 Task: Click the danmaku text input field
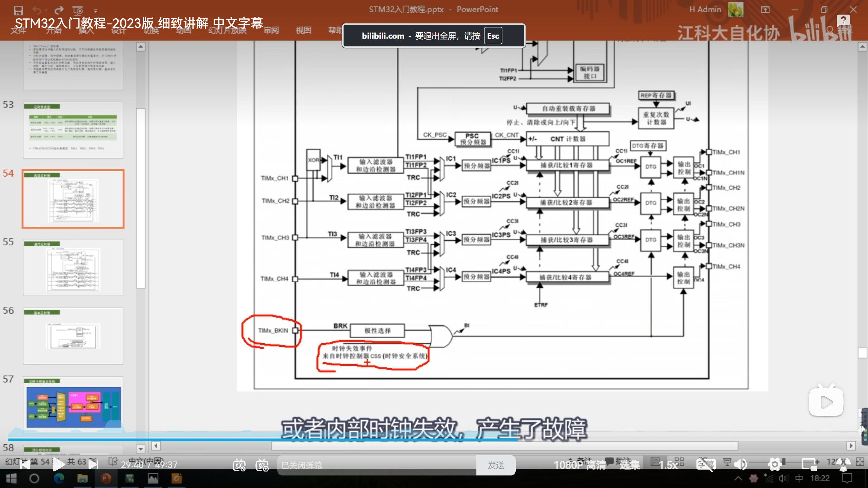click(x=376, y=465)
